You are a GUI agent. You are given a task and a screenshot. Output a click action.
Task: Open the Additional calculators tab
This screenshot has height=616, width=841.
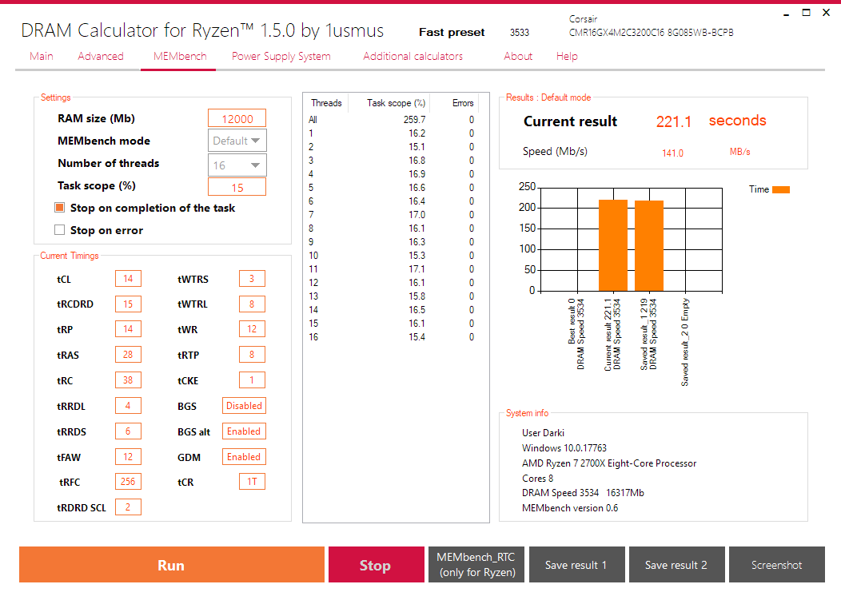click(x=413, y=56)
